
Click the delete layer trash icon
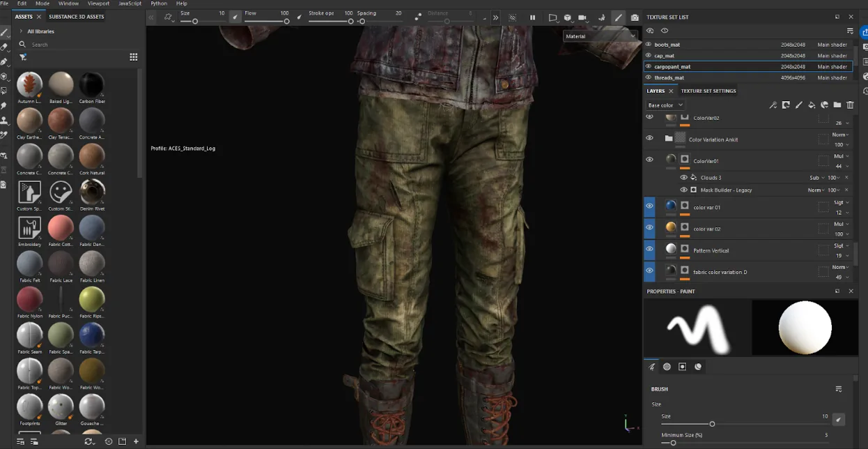pyautogui.click(x=850, y=105)
